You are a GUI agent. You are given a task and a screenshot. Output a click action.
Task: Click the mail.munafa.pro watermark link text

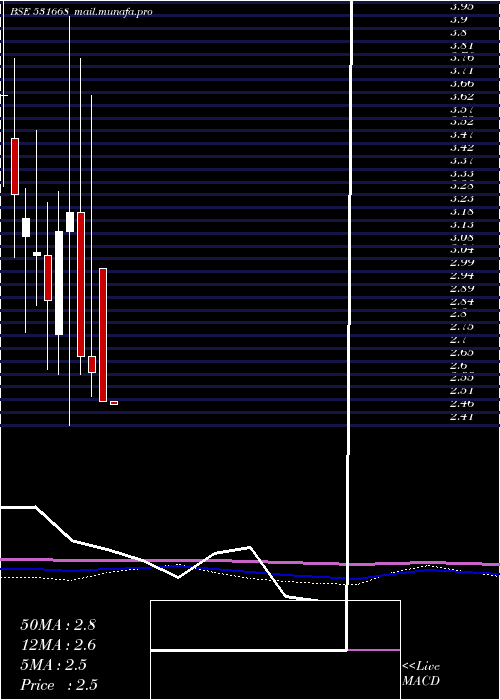[112, 12]
